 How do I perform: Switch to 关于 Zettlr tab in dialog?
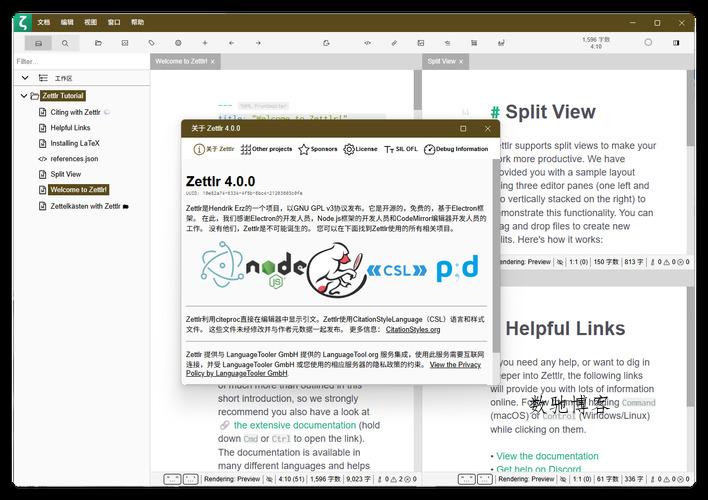pos(214,149)
